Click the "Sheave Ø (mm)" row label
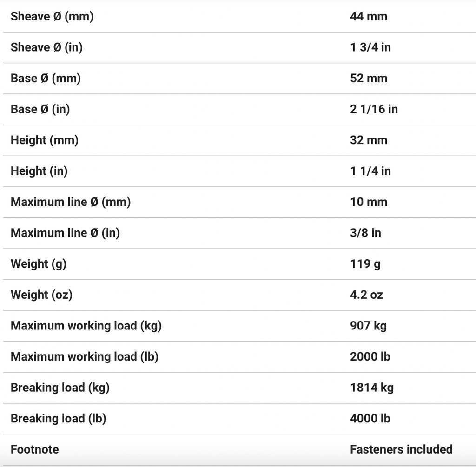Screen dimensions: 476x467 [x=52, y=16]
